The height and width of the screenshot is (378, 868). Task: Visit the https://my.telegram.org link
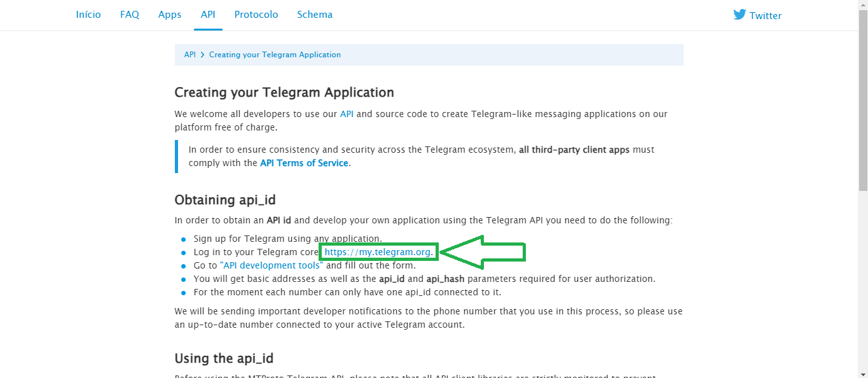point(378,252)
